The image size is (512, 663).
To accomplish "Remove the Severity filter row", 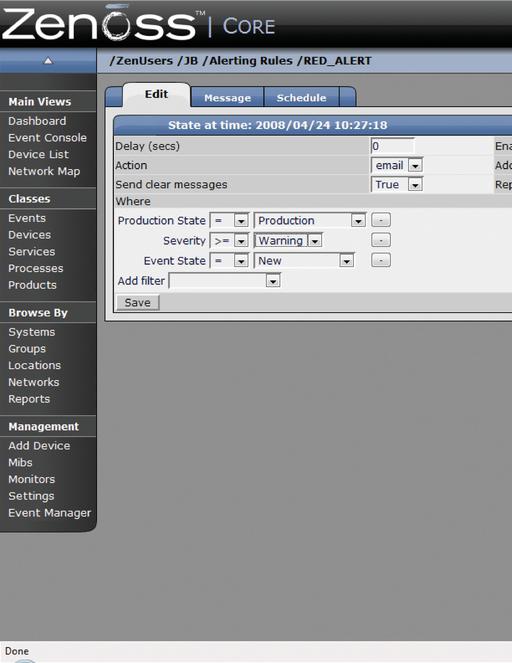I will coord(381,240).
